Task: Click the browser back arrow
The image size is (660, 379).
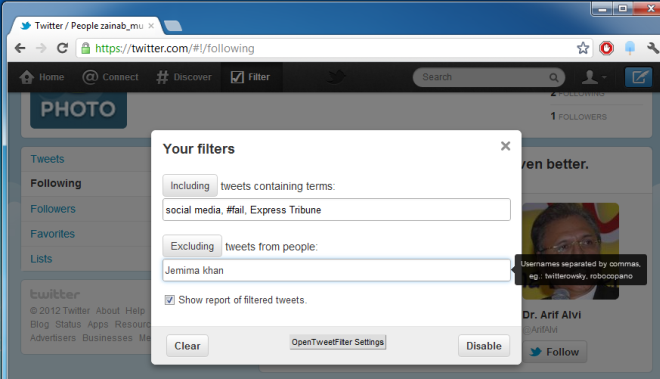Action: point(20,48)
